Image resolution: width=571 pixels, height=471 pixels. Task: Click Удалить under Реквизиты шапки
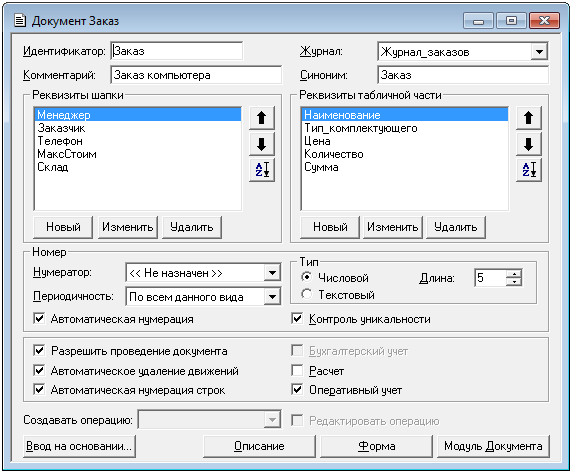192,227
